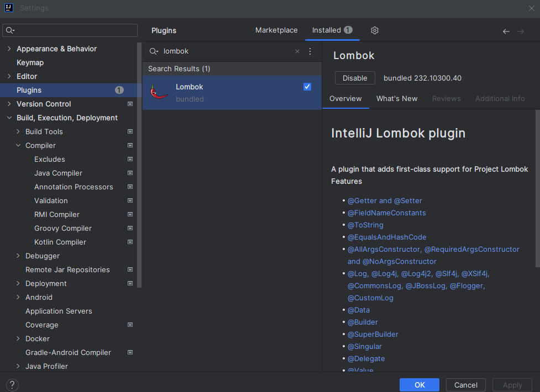The height and width of the screenshot is (392, 540).
Task: Select Annotation Processors settings page
Action: click(x=74, y=187)
